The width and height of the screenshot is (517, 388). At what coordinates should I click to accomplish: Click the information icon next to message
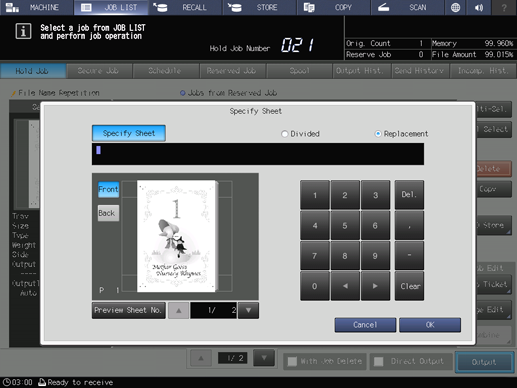(23, 31)
